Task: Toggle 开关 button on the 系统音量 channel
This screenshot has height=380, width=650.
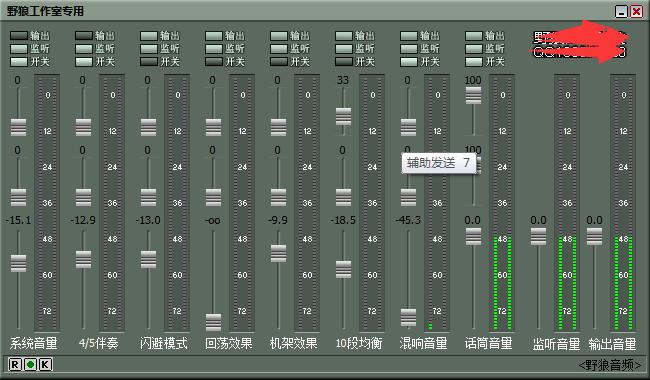Action: [x=19, y=62]
